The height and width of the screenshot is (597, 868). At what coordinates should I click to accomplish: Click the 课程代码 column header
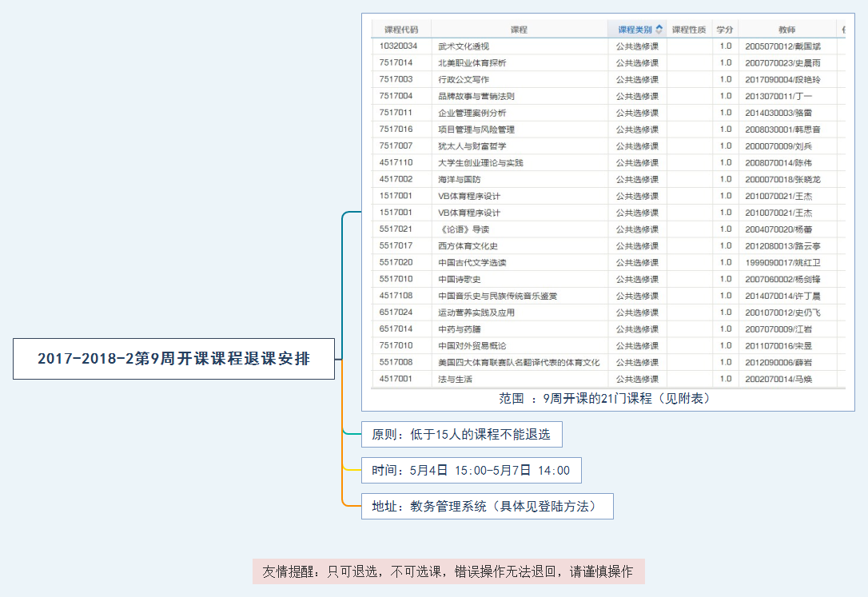pyautogui.click(x=401, y=30)
